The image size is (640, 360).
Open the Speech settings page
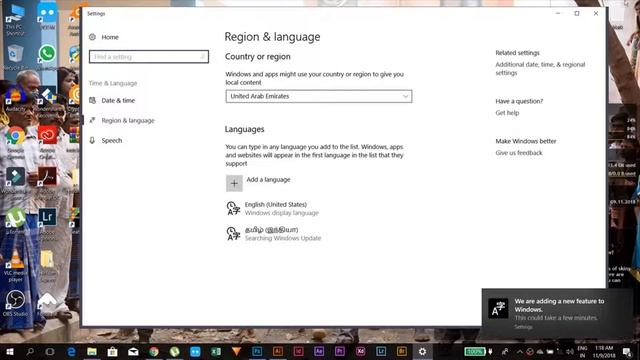[x=111, y=140]
